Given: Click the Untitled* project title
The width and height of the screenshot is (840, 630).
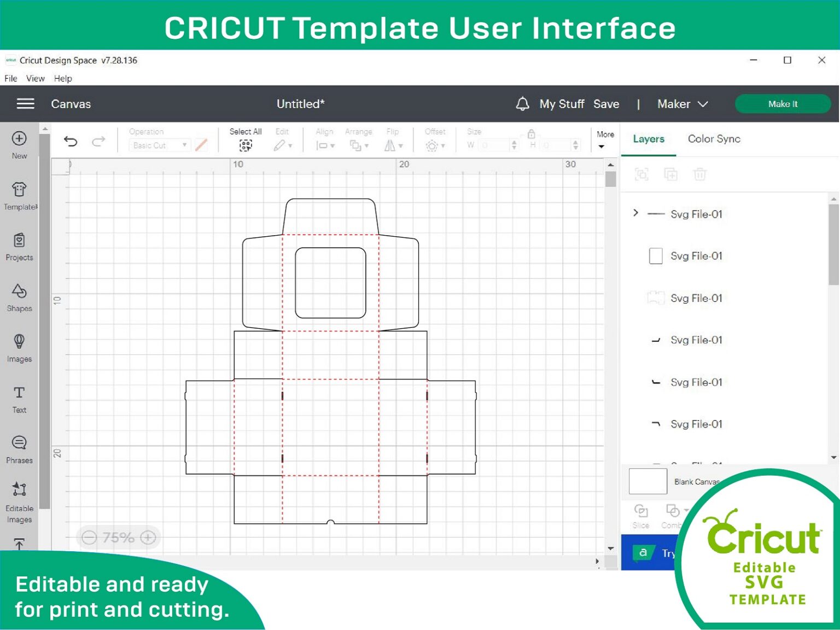Looking at the screenshot, I should 300,103.
